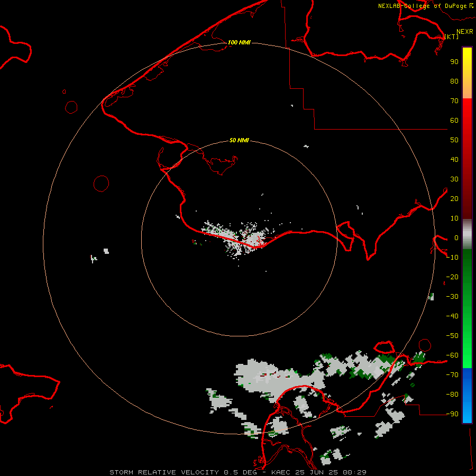
Task: Click the 10 value on velocity scale
Action: click(x=454, y=218)
